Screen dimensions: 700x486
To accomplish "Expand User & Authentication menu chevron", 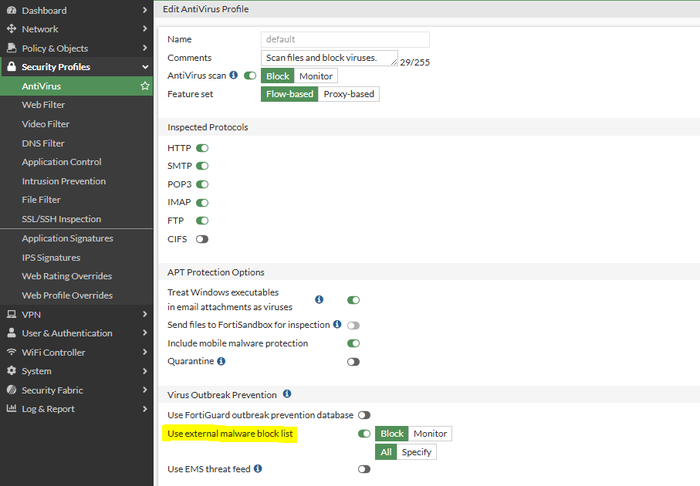I will tap(145, 333).
